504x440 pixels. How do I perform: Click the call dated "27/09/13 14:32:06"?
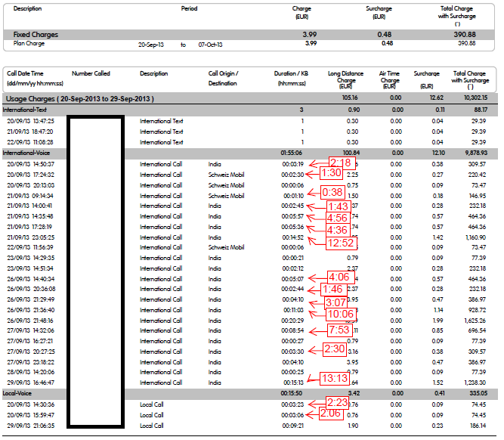tap(30, 330)
